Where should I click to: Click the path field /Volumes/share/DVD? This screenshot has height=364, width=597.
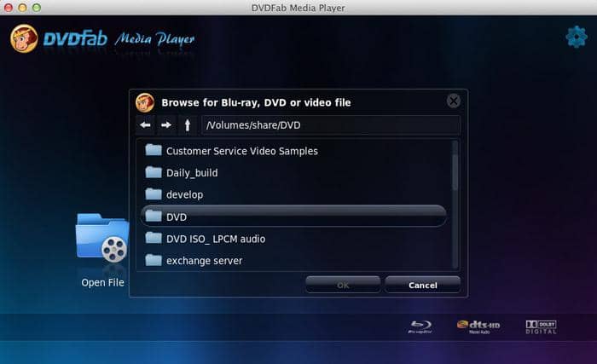point(331,125)
